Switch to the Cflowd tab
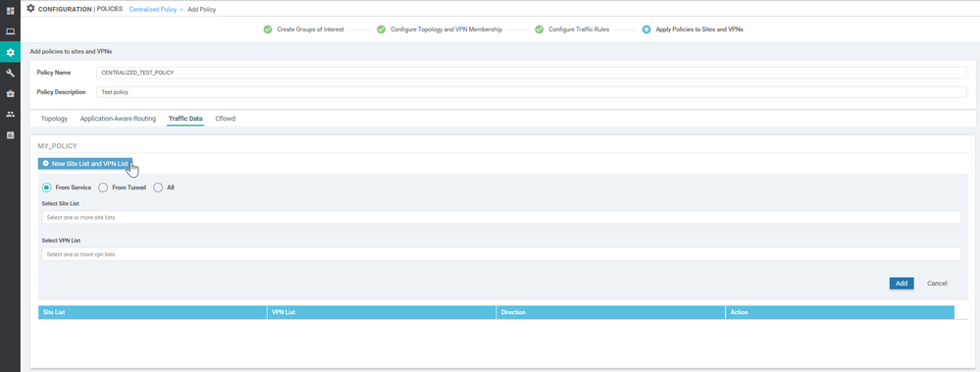 226,118
